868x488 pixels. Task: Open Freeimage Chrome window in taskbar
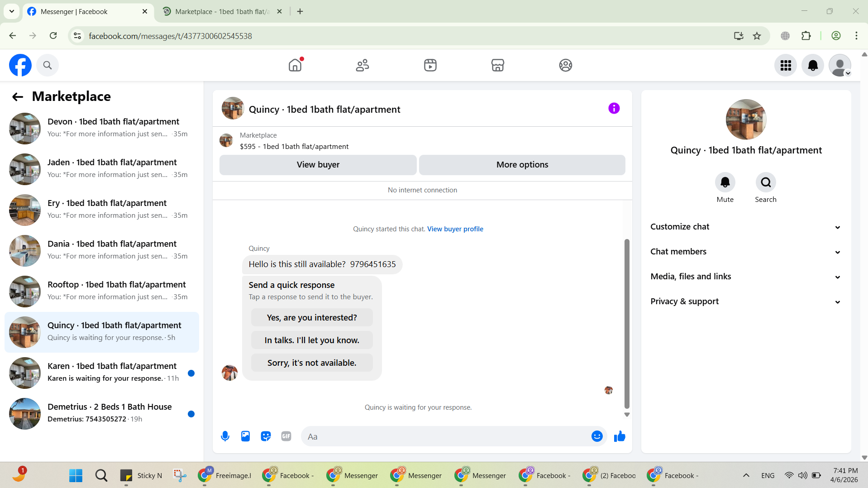(x=224, y=475)
